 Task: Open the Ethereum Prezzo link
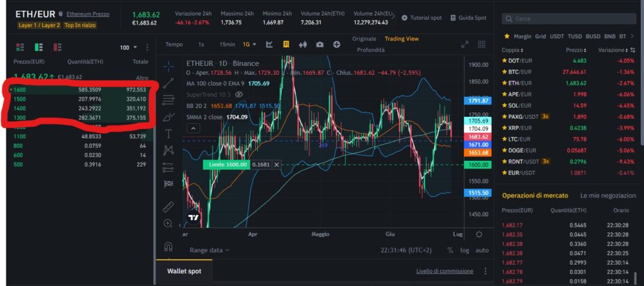pos(88,14)
